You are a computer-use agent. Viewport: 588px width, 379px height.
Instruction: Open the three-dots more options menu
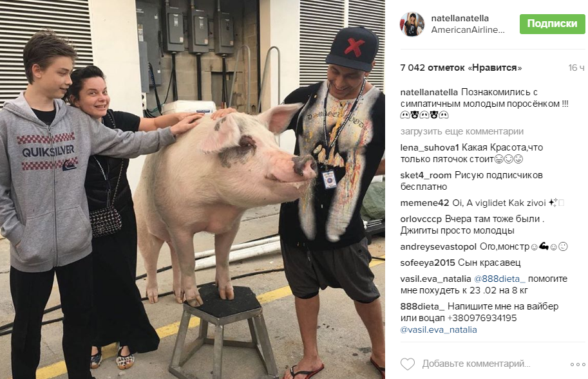578,364
